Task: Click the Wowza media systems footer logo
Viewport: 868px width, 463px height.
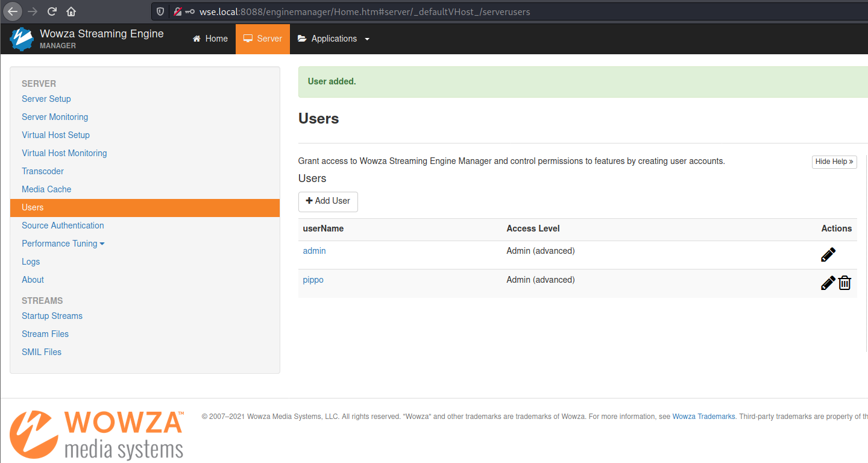Action: click(96, 435)
